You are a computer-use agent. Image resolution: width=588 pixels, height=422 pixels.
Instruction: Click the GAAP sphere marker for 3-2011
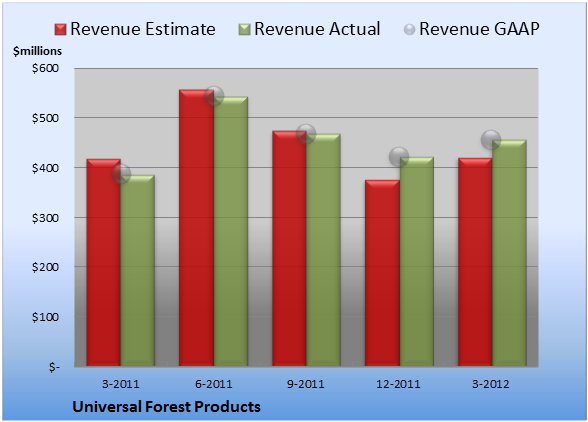coord(121,174)
